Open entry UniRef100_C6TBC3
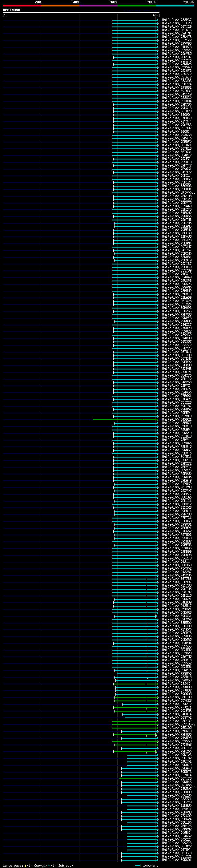Image resolution: width=197 pixels, height=868 pixels. click(176, 111)
